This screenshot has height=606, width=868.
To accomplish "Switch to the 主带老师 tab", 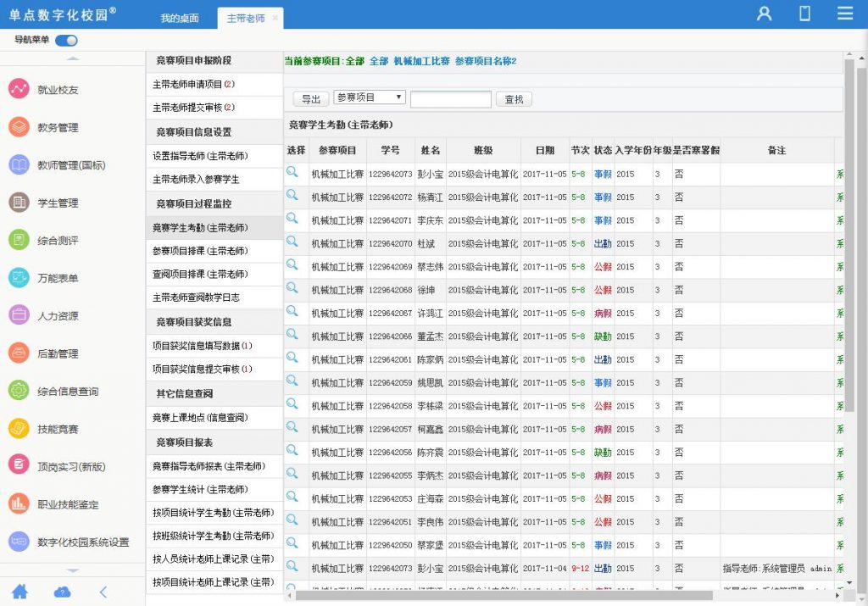I will [246, 19].
